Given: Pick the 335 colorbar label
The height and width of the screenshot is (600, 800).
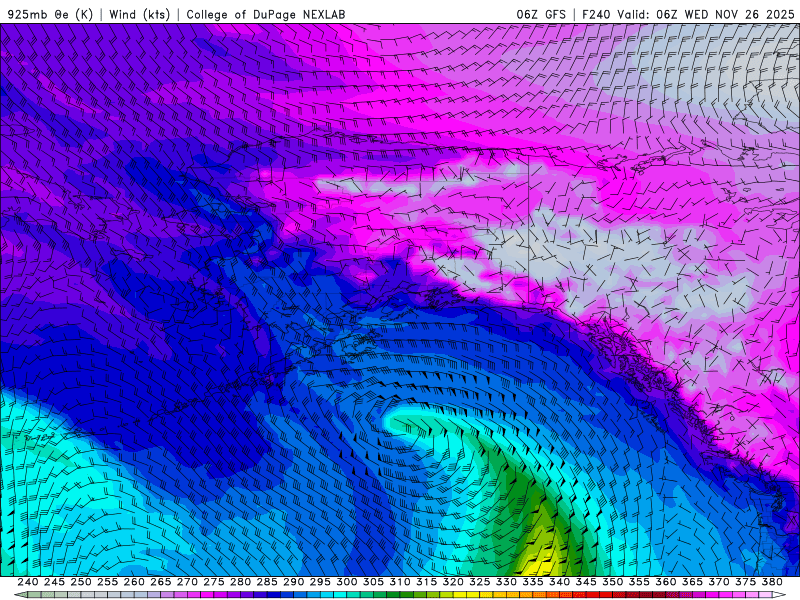Looking at the screenshot, I should [533, 582].
